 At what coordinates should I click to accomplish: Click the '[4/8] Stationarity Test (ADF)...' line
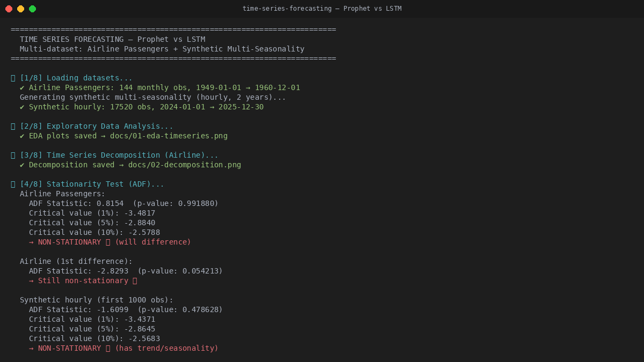point(87,184)
